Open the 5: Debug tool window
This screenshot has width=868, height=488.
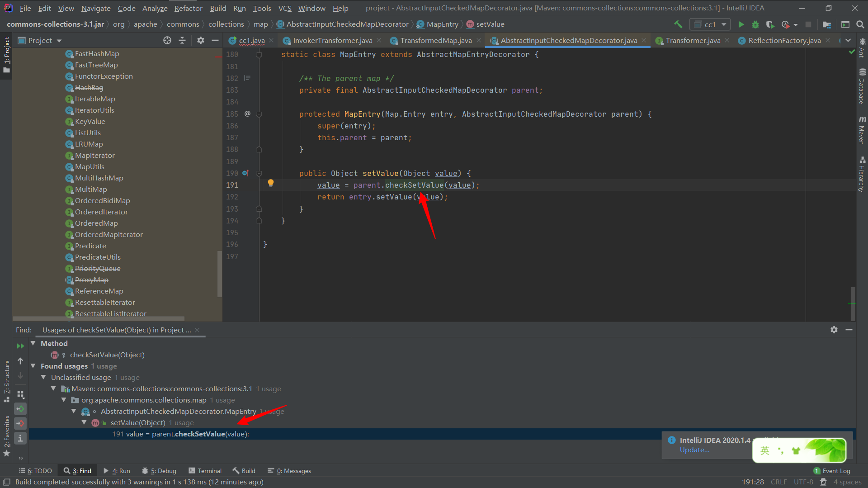[159, 471]
